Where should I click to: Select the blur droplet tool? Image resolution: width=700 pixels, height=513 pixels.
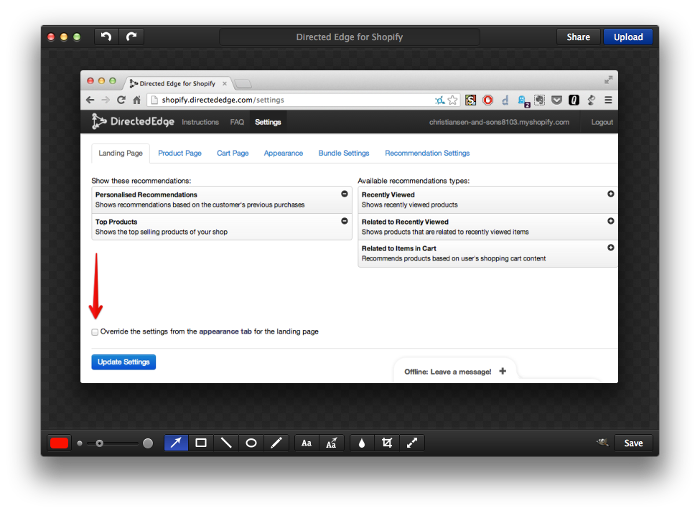click(362, 443)
